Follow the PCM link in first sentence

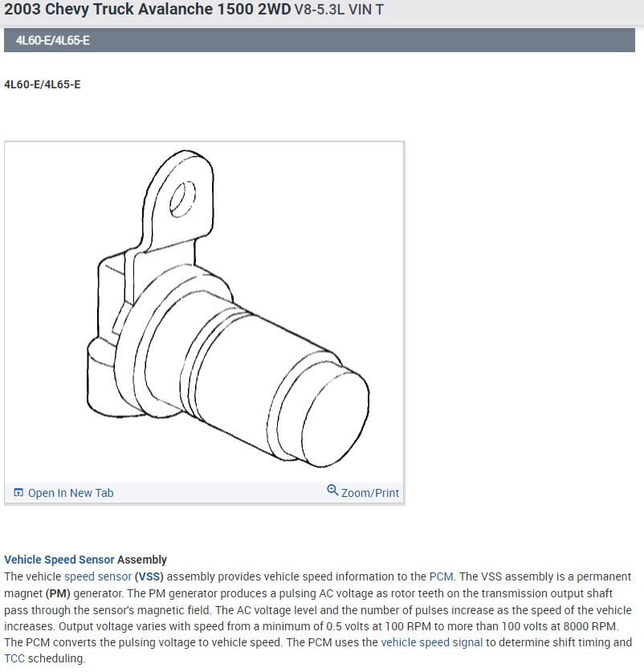[441, 576]
